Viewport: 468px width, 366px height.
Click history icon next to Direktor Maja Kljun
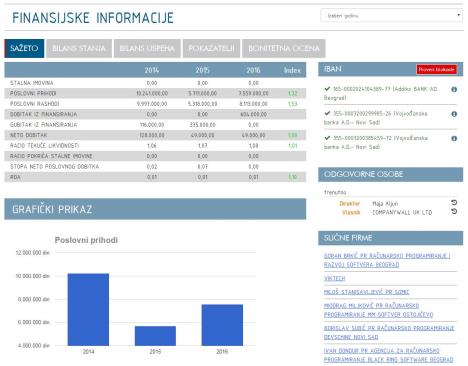click(x=454, y=202)
